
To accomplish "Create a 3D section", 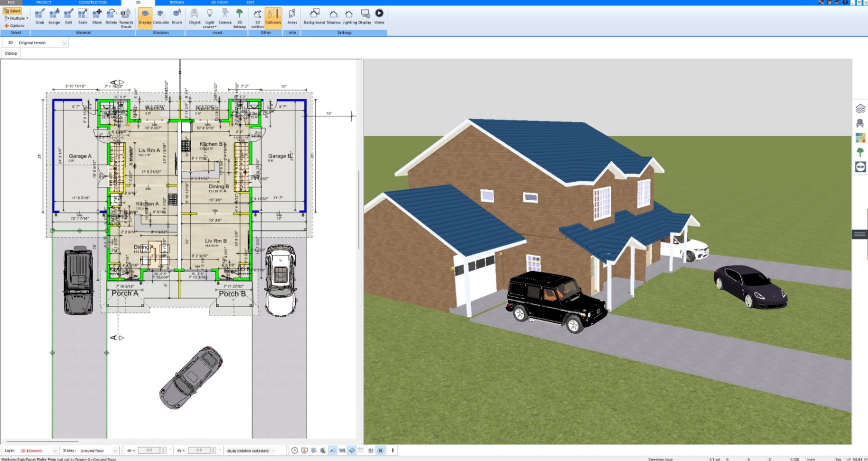I will click(257, 18).
